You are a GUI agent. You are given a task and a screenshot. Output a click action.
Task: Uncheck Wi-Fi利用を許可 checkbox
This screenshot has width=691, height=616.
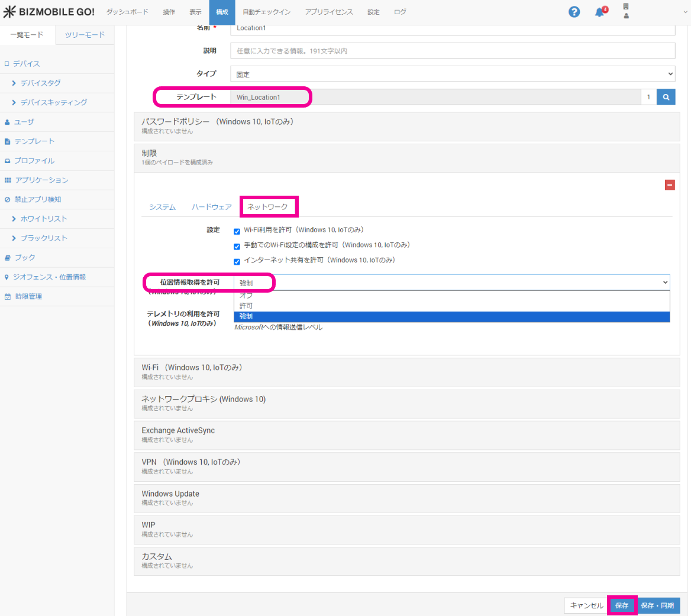(x=237, y=231)
